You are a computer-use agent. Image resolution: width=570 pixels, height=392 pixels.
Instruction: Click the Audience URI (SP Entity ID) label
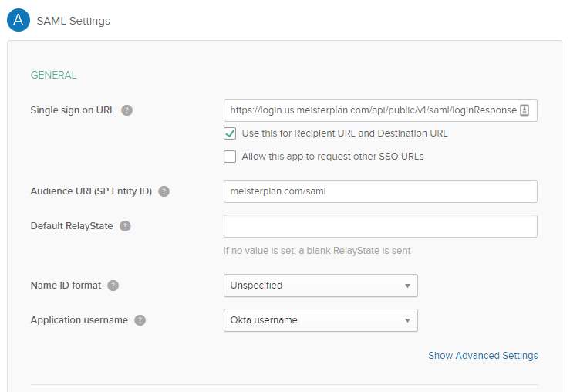coord(91,191)
